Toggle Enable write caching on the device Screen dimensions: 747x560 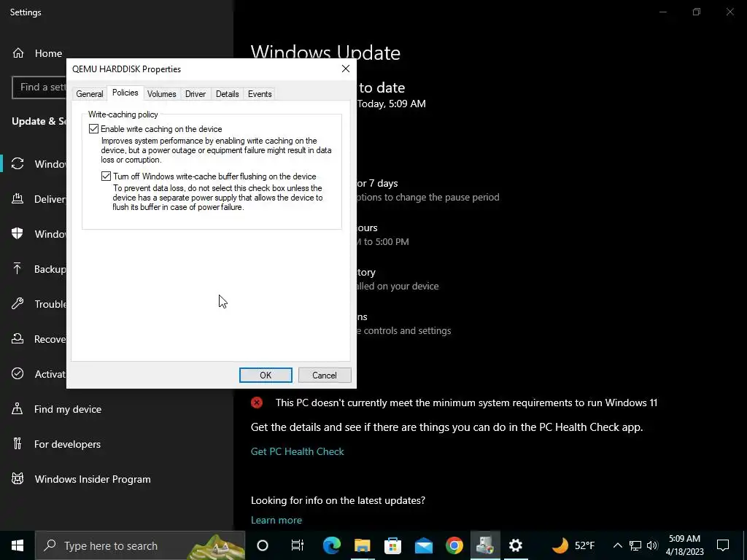(94, 129)
